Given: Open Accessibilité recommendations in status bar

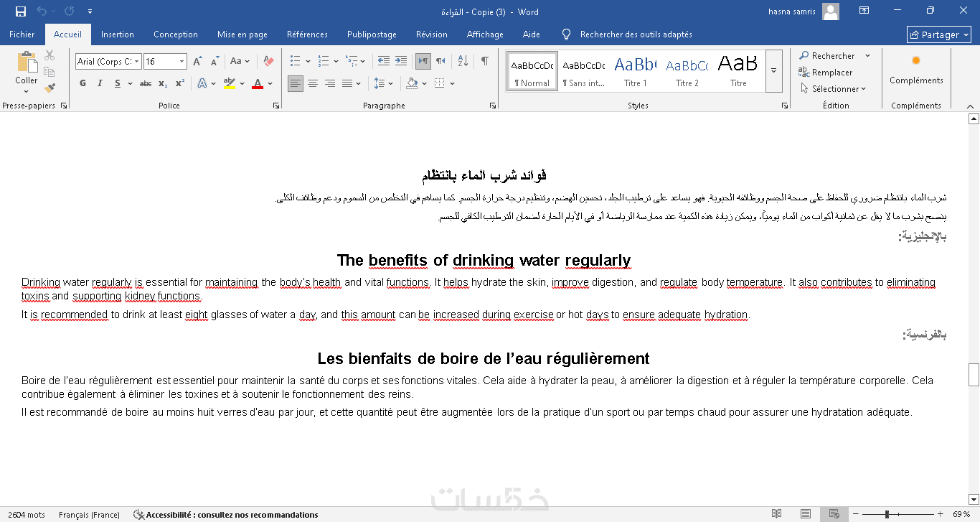Looking at the screenshot, I should pos(225,515).
